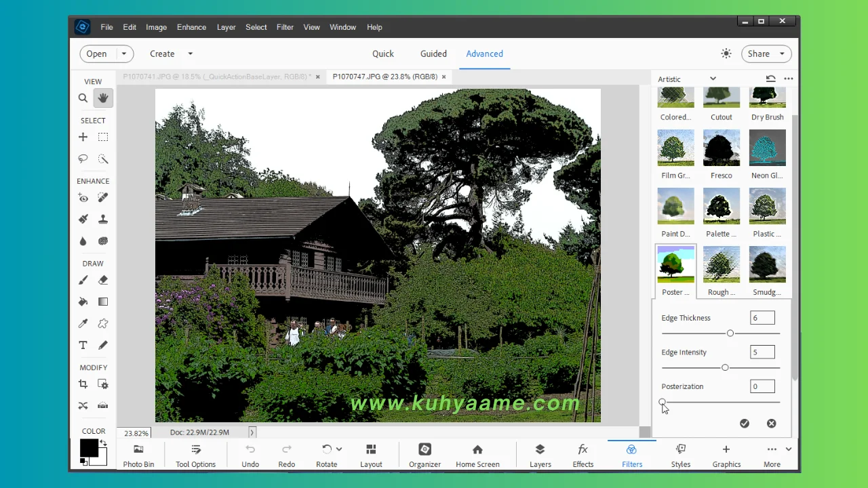Select the Custom Shape tool
868x488 pixels.
[x=103, y=323]
